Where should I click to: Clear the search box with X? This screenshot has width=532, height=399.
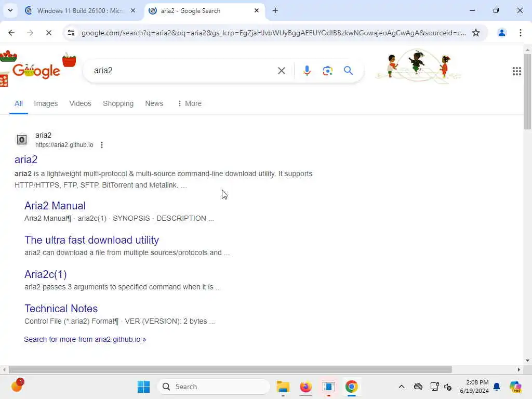(x=281, y=71)
